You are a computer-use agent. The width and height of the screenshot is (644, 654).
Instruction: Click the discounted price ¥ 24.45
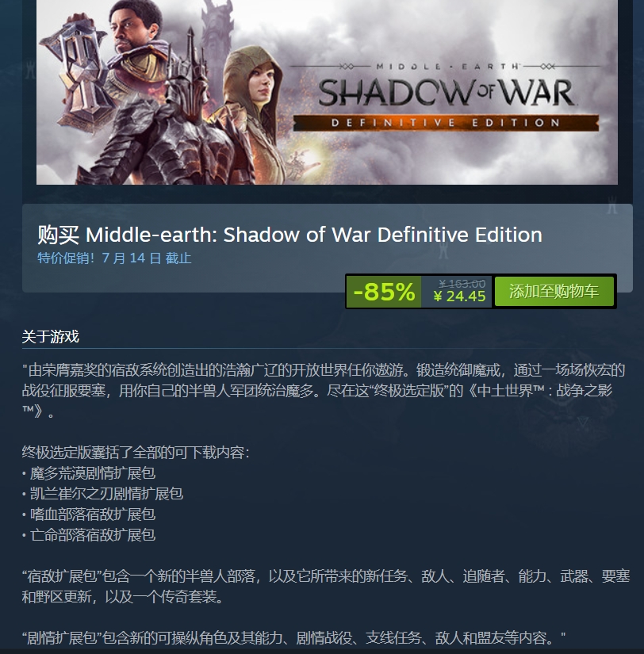pyautogui.click(x=459, y=296)
